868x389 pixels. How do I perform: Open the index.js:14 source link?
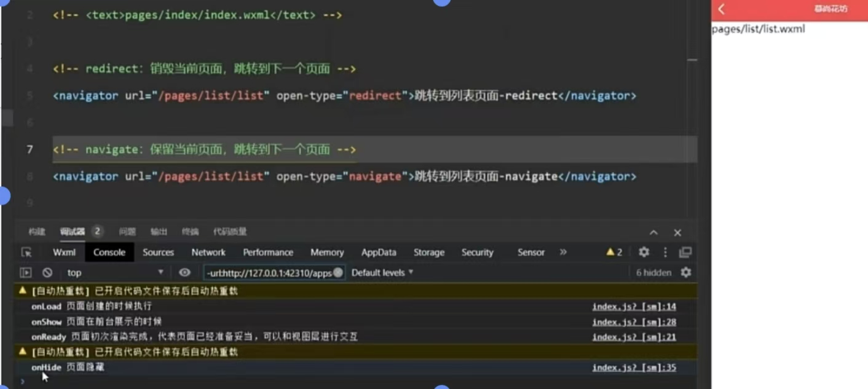click(x=634, y=307)
